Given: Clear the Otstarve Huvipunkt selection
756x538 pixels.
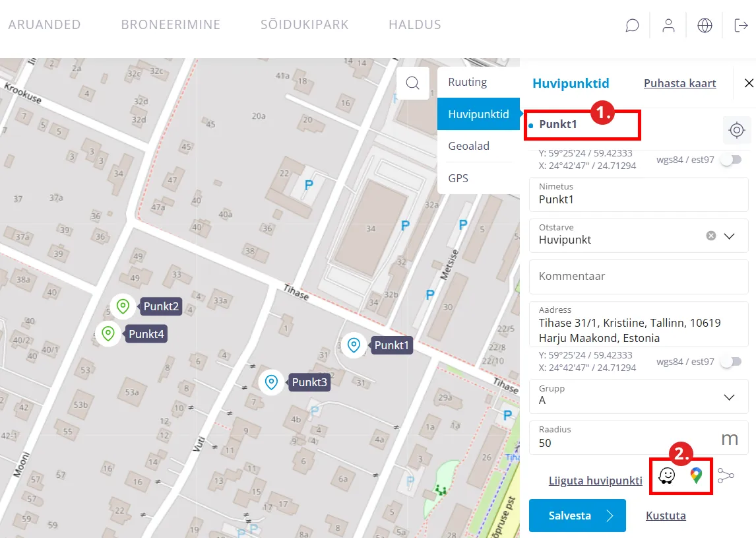Looking at the screenshot, I should (710, 236).
